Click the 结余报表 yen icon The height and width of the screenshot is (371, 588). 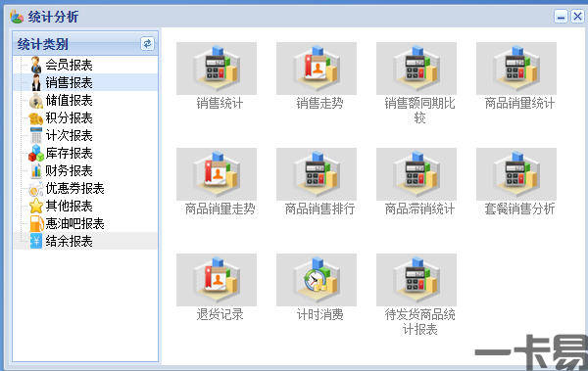tap(36, 241)
